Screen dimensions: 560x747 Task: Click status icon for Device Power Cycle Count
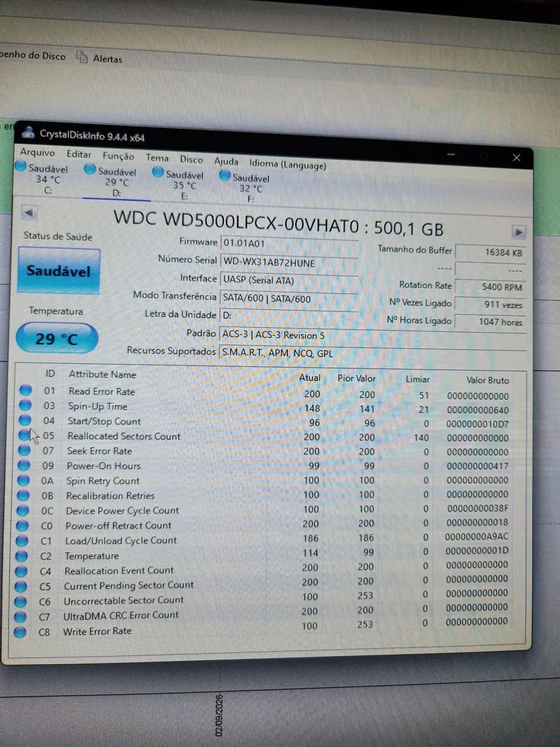23,510
